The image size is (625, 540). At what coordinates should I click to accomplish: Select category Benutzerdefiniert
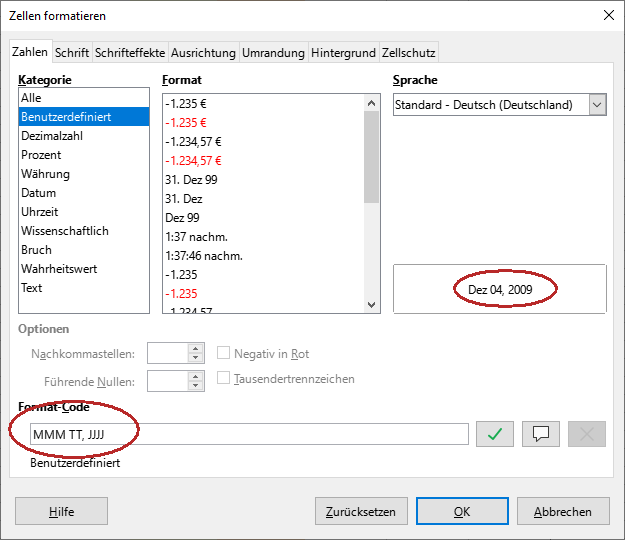pyautogui.click(x=84, y=117)
